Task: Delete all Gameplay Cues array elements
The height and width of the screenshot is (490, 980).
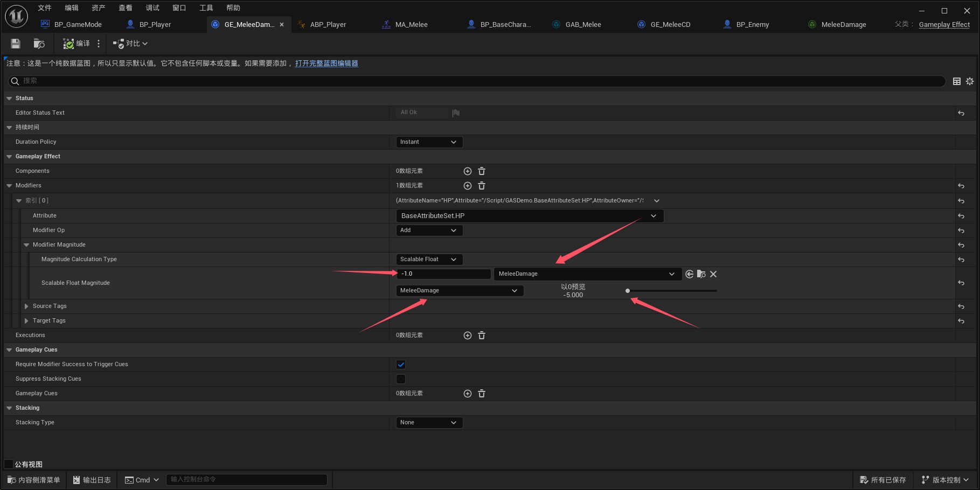Action: [482, 394]
